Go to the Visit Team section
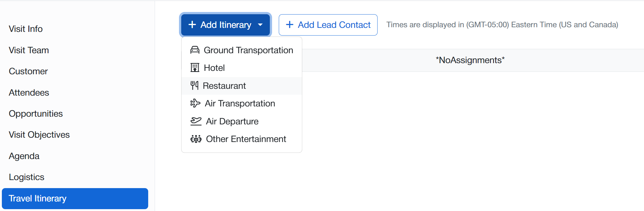The height and width of the screenshot is (211, 644). (x=29, y=50)
